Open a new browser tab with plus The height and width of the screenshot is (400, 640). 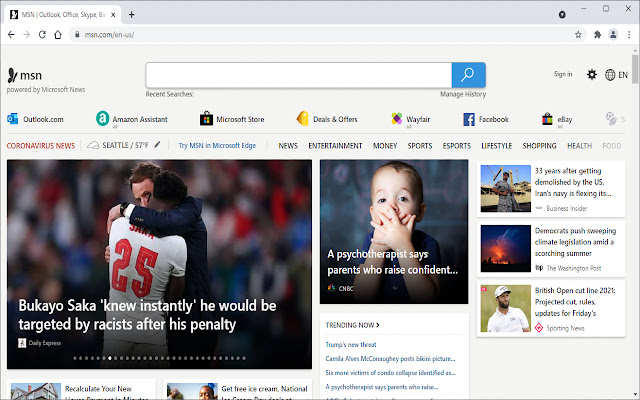pyautogui.click(x=131, y=15)
